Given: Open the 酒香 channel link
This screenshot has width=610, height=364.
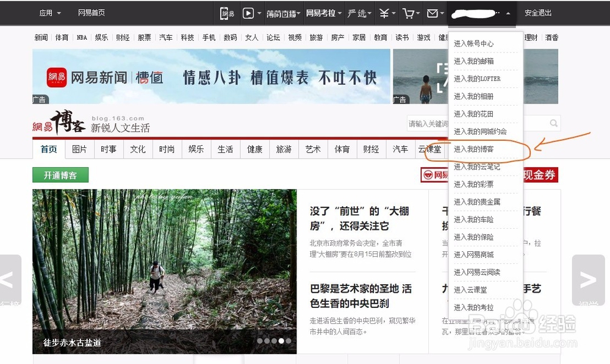Looking at the screenshot, I should (x=551, y=38).
